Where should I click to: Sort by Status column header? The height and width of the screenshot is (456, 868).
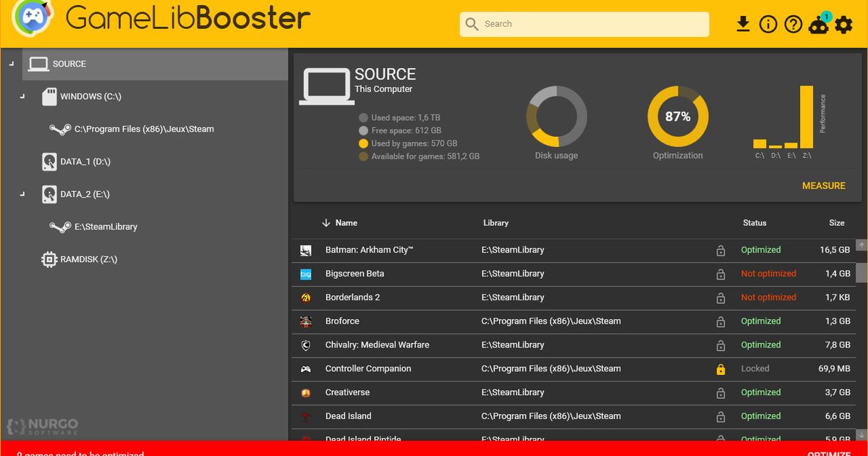coord(754,223)
